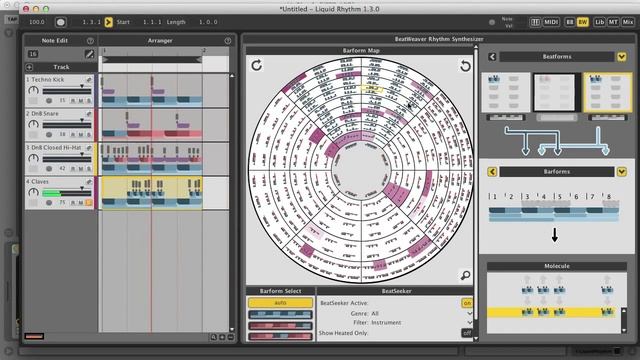Click the Arranger zoom-in plus icon at bottom
The width and height of the screenshot is (640, 360).
point(222,337)
